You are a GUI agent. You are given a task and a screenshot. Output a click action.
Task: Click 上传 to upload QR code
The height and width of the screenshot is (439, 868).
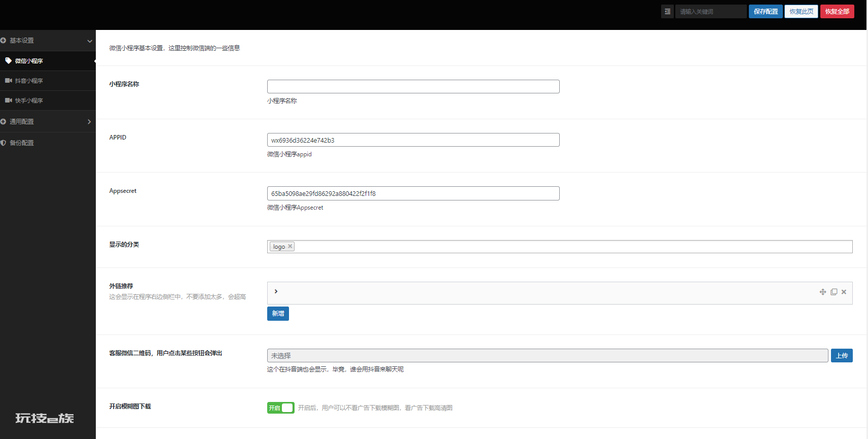pos(842,356)
